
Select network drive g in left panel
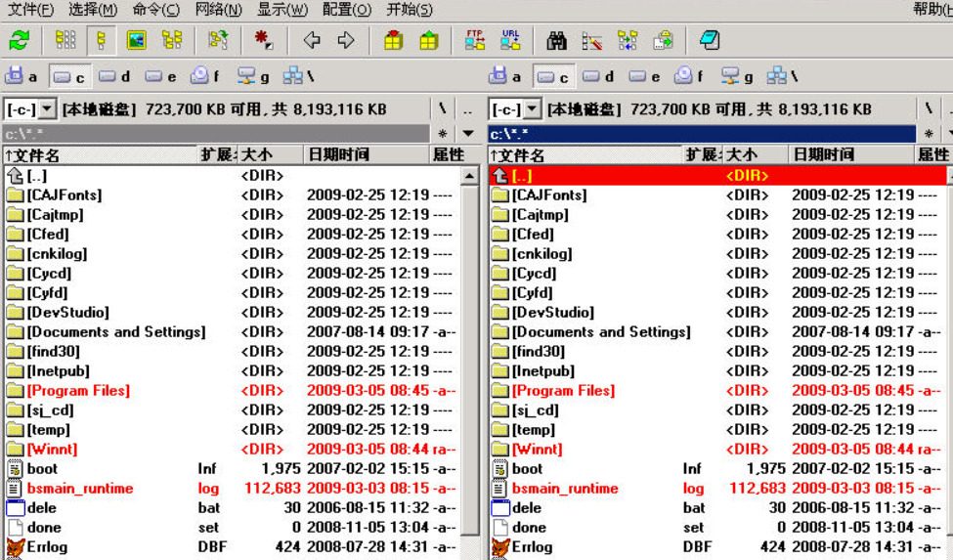(x=253, y=76)
